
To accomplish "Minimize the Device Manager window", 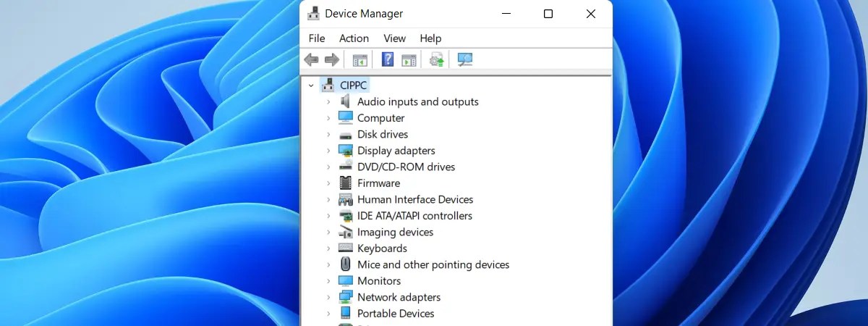I will (x=506, y=14).
